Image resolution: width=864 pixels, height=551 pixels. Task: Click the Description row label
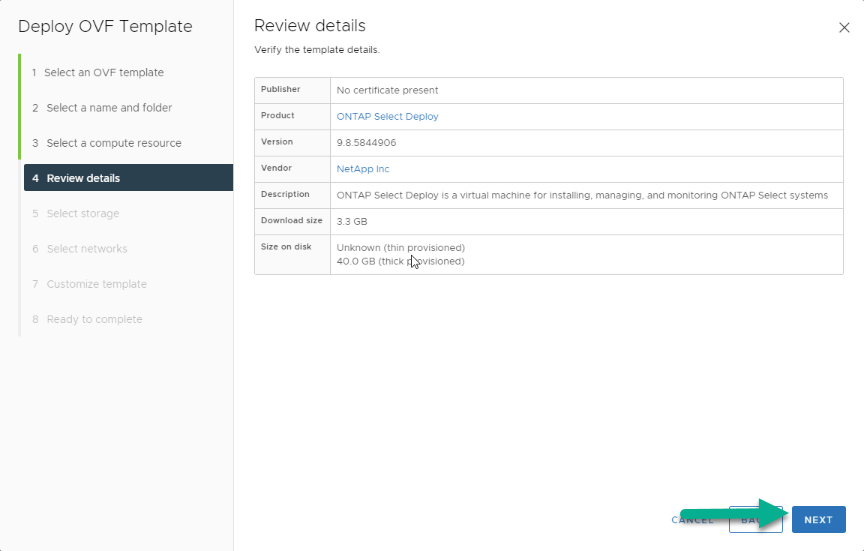pyautogui.click(x=285, y=194)
